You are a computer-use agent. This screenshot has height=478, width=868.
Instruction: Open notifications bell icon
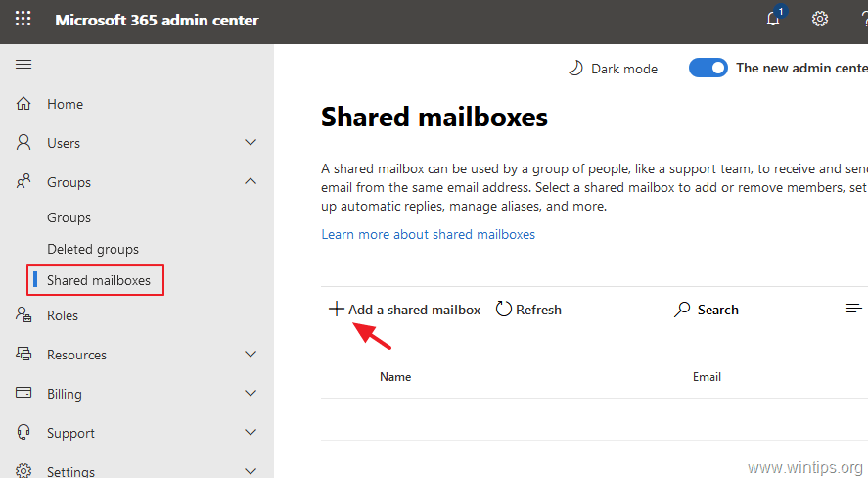pyautogui.click(x=774, y=19)
